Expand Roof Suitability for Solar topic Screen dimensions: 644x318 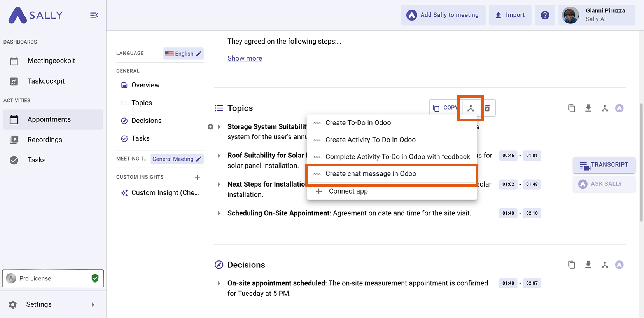(x=219, y=156)
